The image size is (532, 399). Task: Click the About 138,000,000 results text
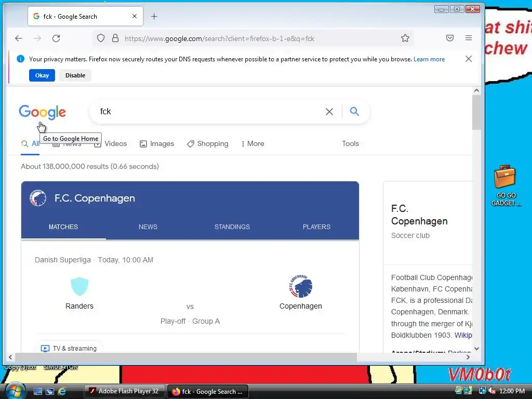pyautogui.click(x=90, y=167)
